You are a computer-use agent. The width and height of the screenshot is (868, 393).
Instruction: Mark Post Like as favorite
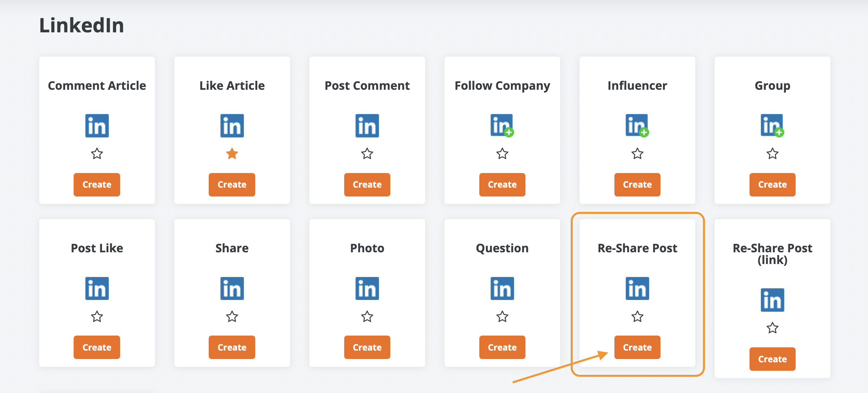tap(97, 316)
